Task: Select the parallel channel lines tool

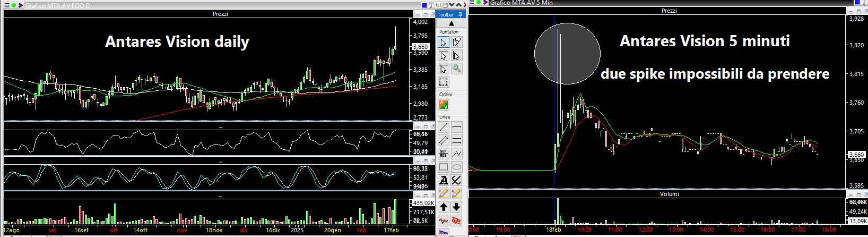Action: click(444, 140)
